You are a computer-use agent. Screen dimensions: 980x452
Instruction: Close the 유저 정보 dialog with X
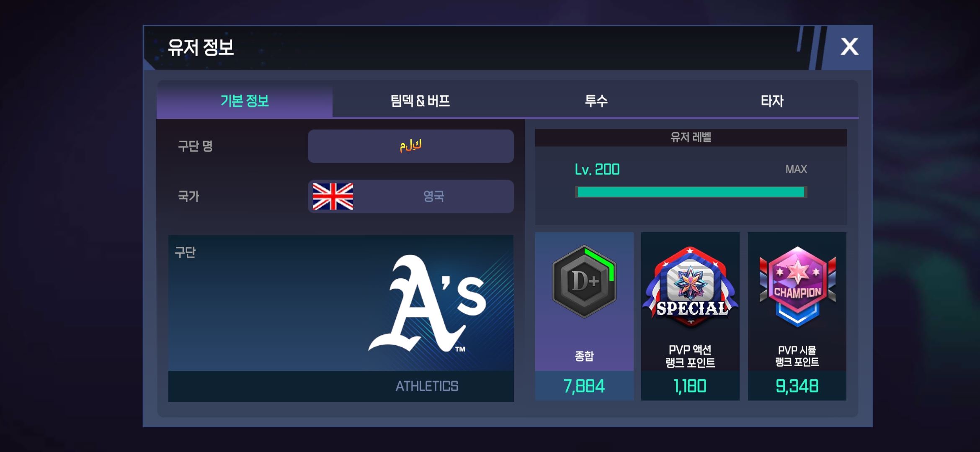point(849,47)
